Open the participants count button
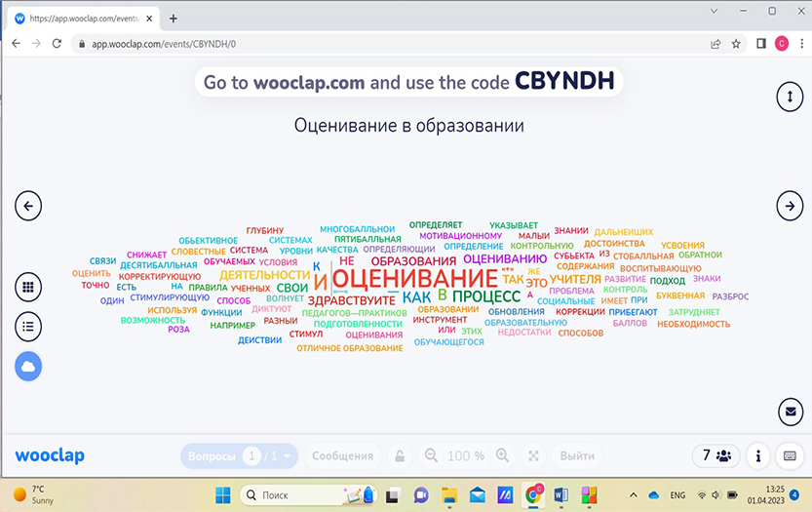The image size is (812, 512). 715,455
